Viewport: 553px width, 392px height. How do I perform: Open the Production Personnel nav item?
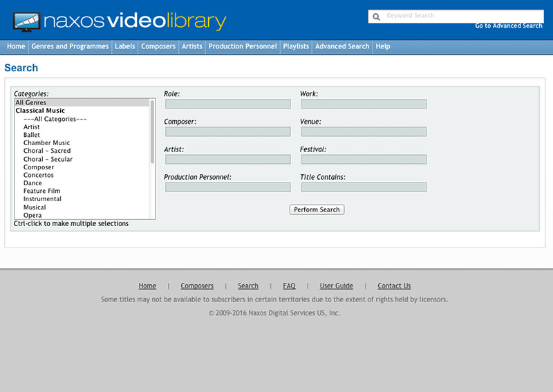click(x=243, y=46)
